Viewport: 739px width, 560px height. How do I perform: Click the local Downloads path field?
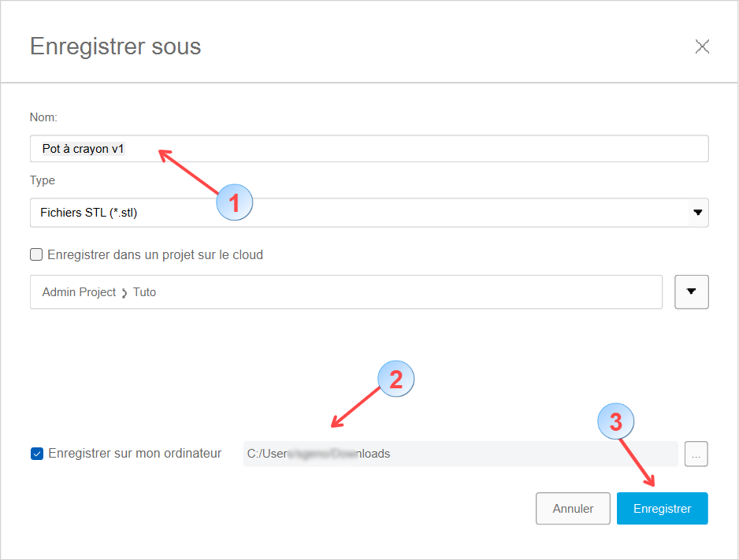click(459, 454)
